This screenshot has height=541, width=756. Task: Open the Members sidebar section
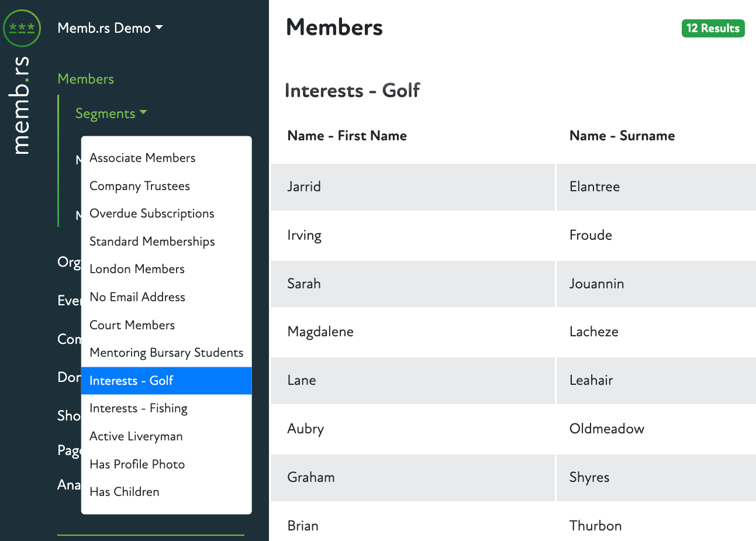pos(85,79)
